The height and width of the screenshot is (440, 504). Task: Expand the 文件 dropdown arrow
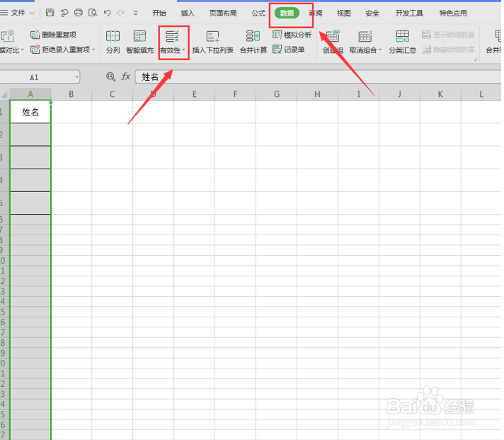tap(32, 13)
